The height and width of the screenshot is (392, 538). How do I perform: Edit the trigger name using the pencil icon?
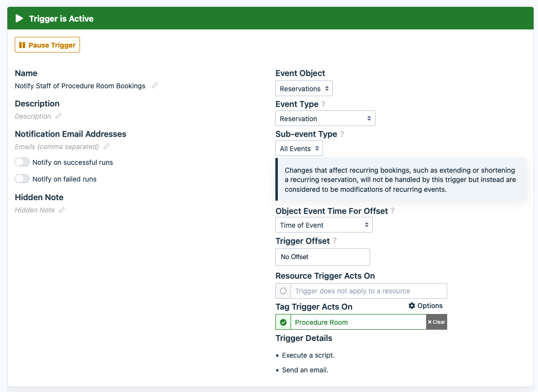[x=155, y=85]
